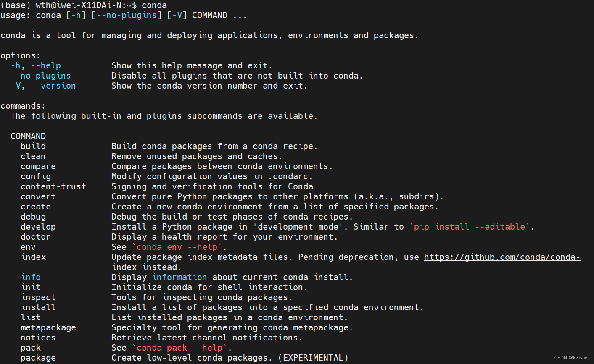Viewport: 594px width, 364px height.
Task: Click the 'content-trust' command name
Action: 53,186
